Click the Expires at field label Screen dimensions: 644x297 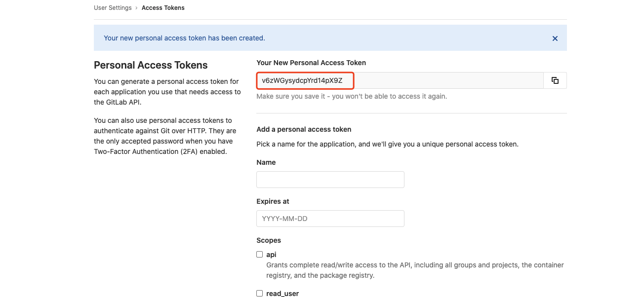(273, 201)
